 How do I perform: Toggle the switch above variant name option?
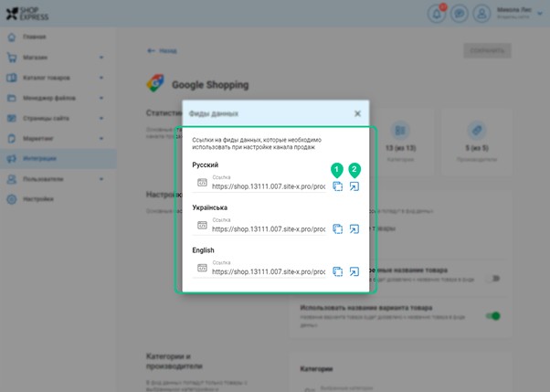[493, 278]
